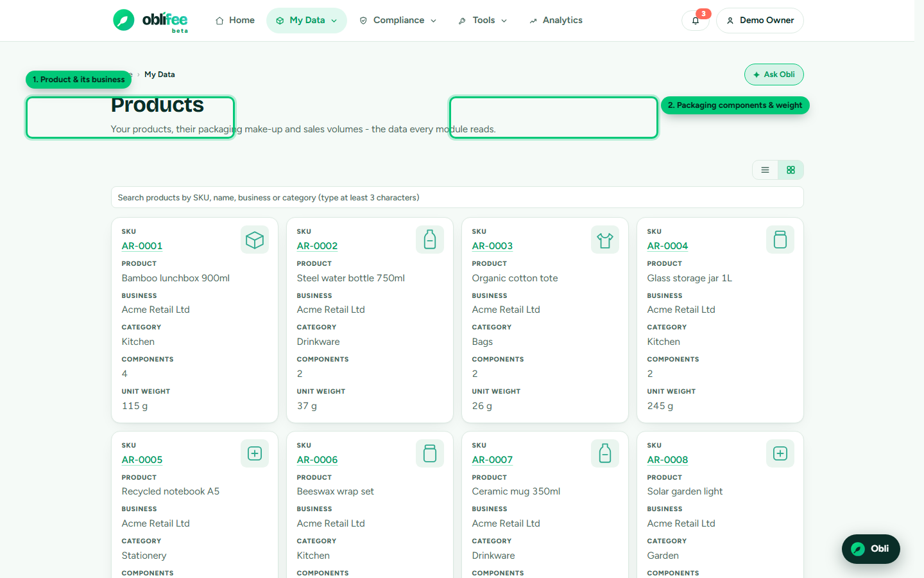This screenshot has width=924, height=578.
Task: Click the 26 g unit weight value
Action: tap(482, 406)
